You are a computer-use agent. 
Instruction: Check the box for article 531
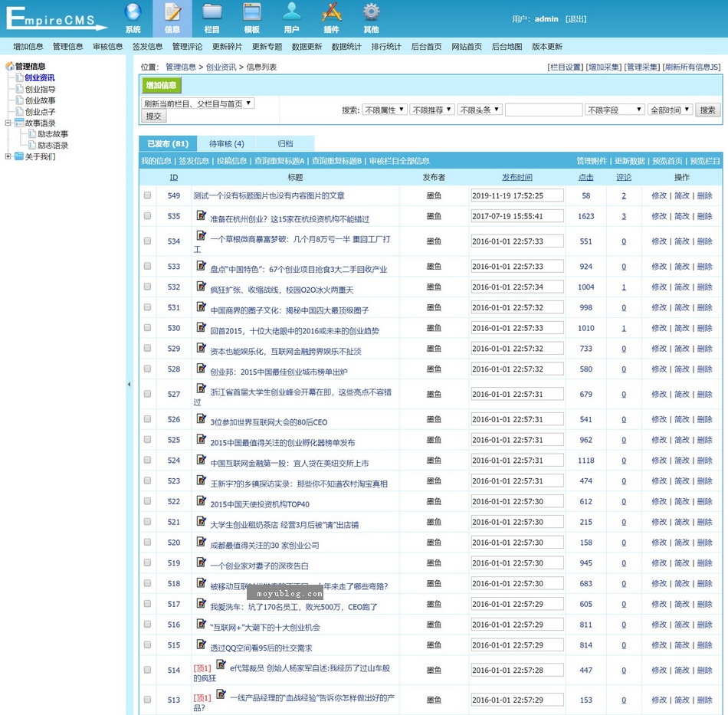pyautogui.click(x=147, y=307)
